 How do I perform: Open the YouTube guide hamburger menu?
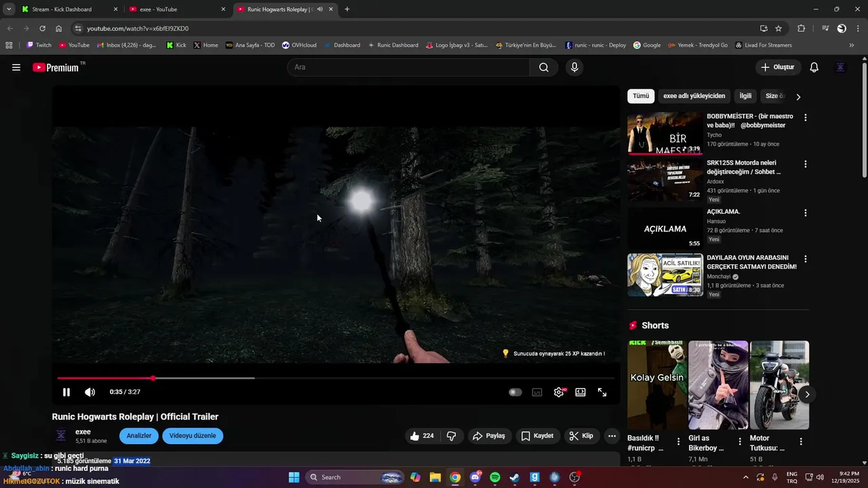(16, 67)
